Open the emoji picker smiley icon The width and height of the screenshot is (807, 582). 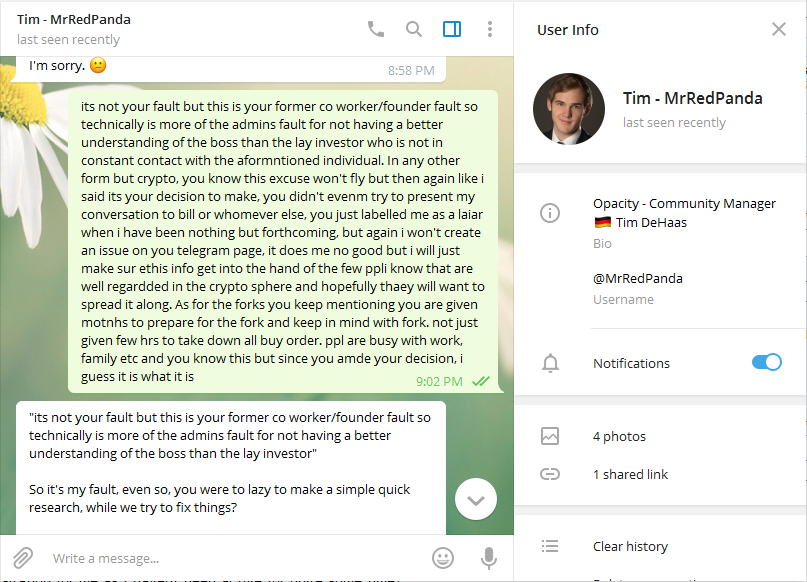(x=443, y=558)
